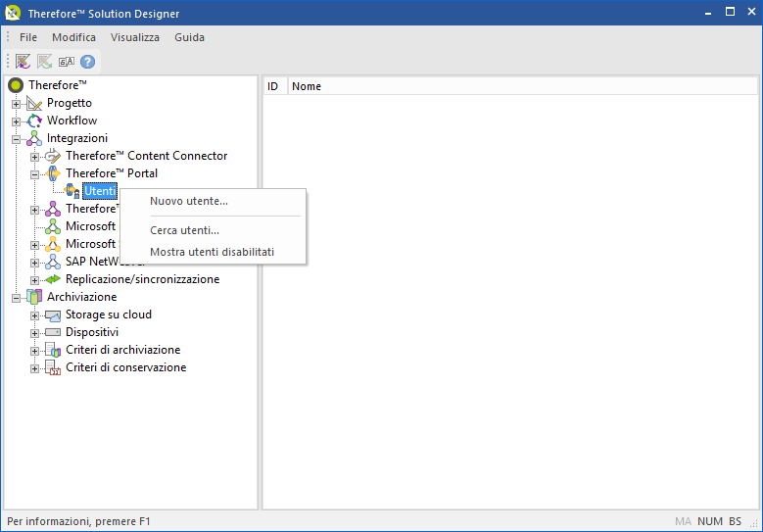This screenshot has width=763, height=532.
Task: Open the Visualizza menu
Action: click(x=135, y=37)
